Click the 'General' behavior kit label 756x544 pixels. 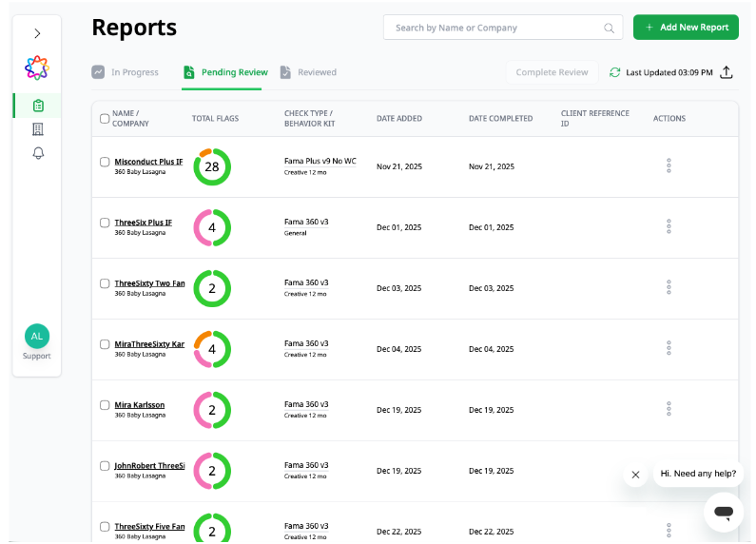click(x=295, y=233)
